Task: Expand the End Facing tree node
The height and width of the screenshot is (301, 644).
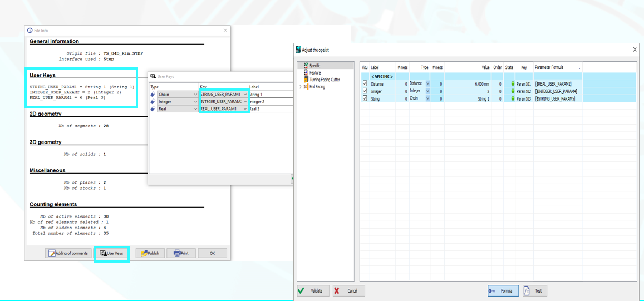Action: (301, 87)
